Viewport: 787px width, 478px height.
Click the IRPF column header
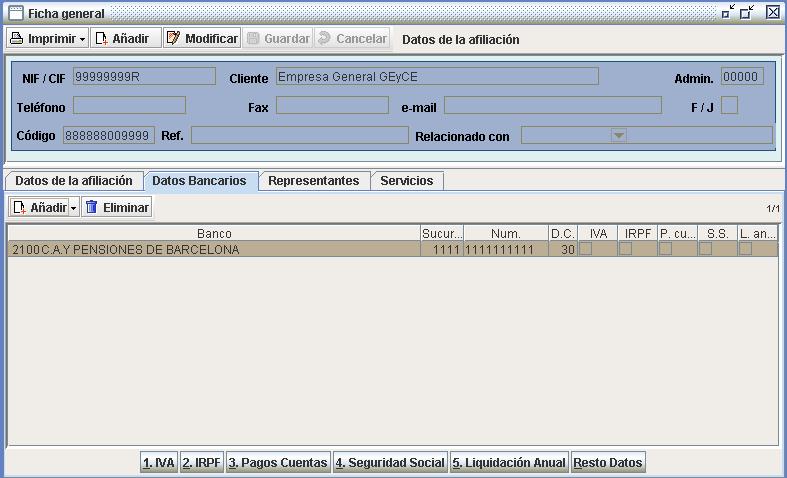[x=638, y=233]
